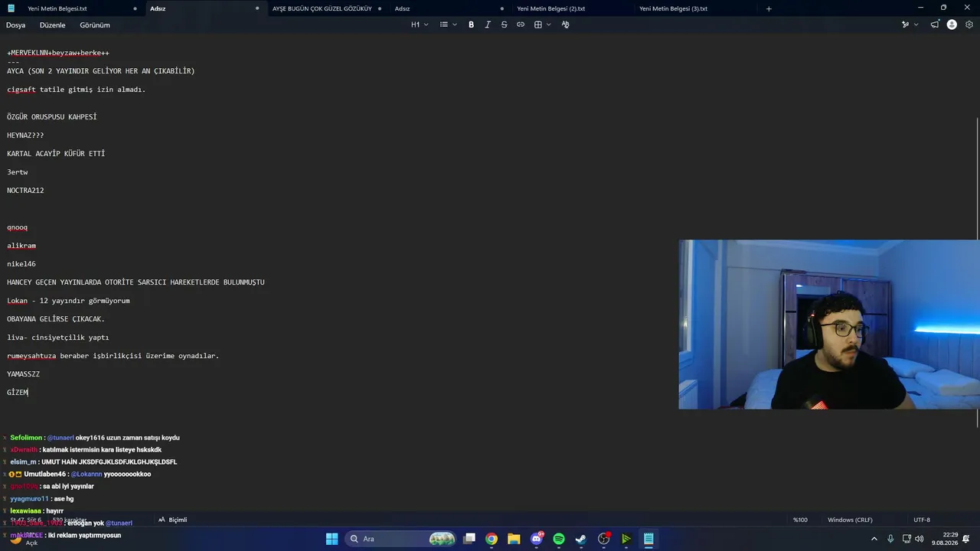
Task: Click the Notepad icon on the taskbar
Action: click(648, 539)
